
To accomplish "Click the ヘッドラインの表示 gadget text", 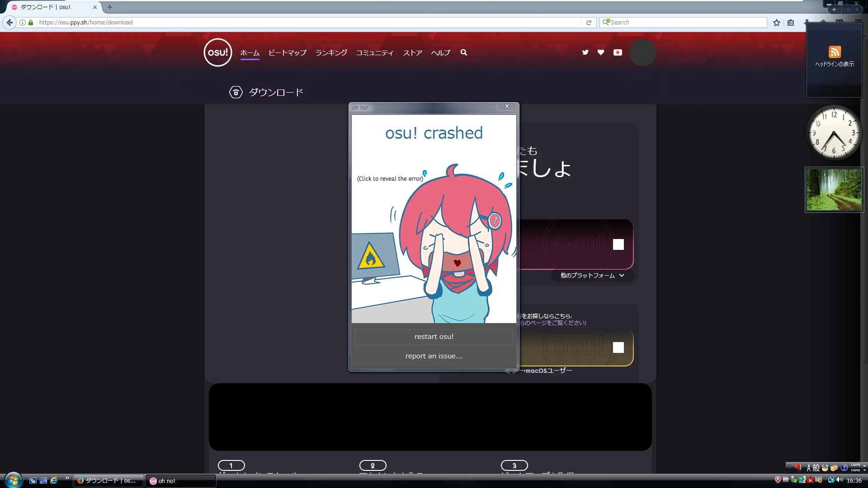I will (835, 64).
